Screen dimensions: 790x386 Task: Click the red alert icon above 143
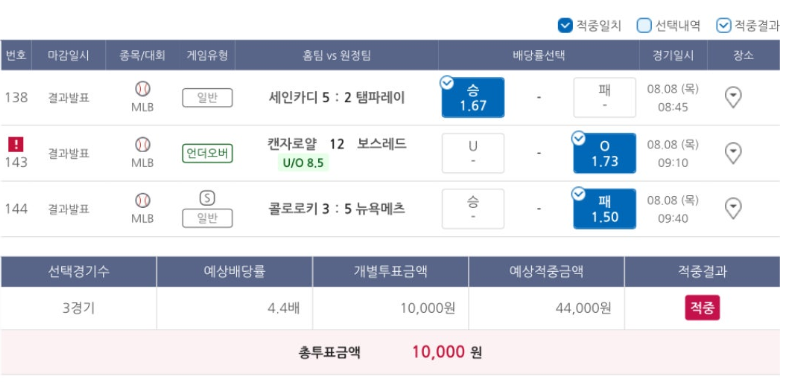coord(16,145)
